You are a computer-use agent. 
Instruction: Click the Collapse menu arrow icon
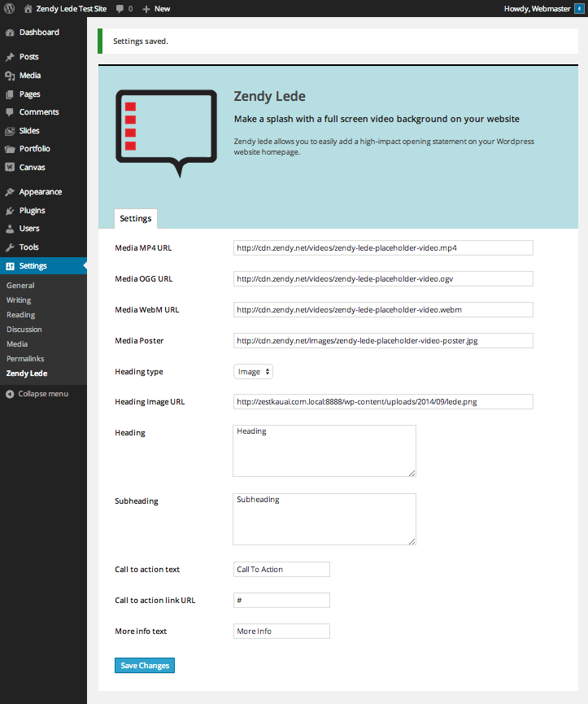pyautogui.click(x=10, y=394)
